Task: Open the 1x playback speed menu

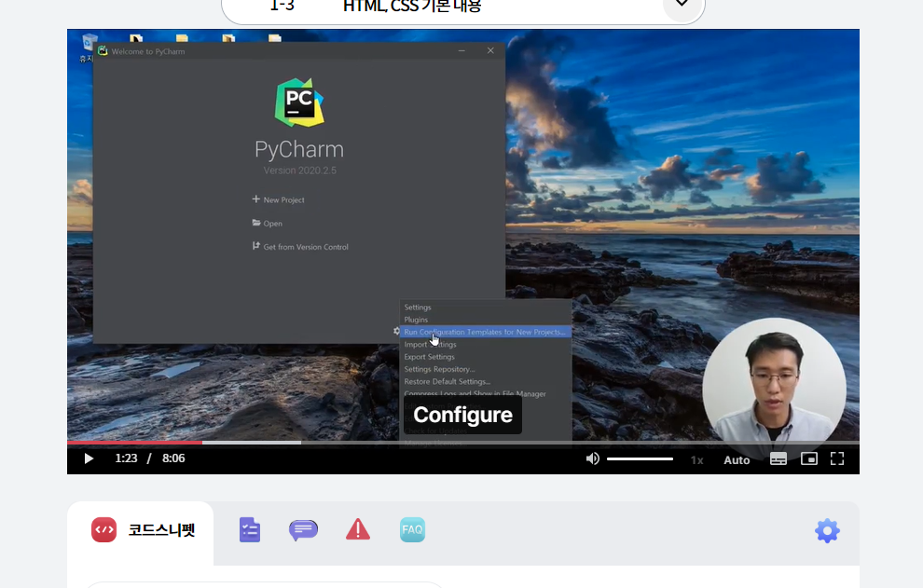Action: click(696, 459)
